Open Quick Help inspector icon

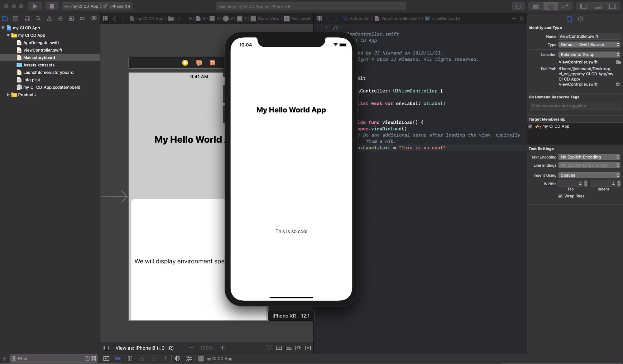click(580, 19)
